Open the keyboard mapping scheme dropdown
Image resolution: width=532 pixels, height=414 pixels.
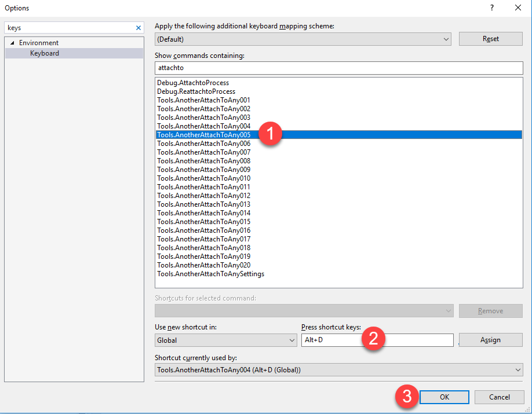303,39
